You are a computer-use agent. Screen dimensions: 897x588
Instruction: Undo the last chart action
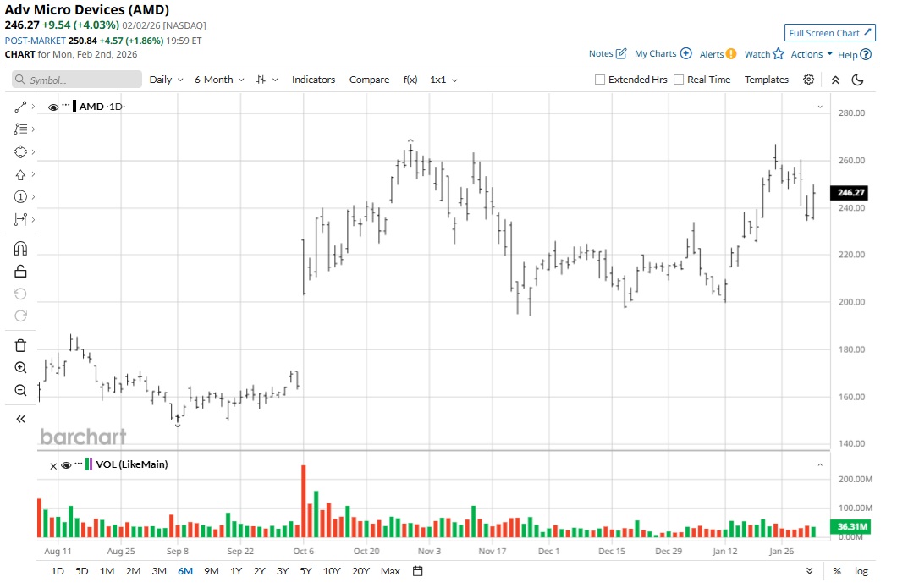20,294
